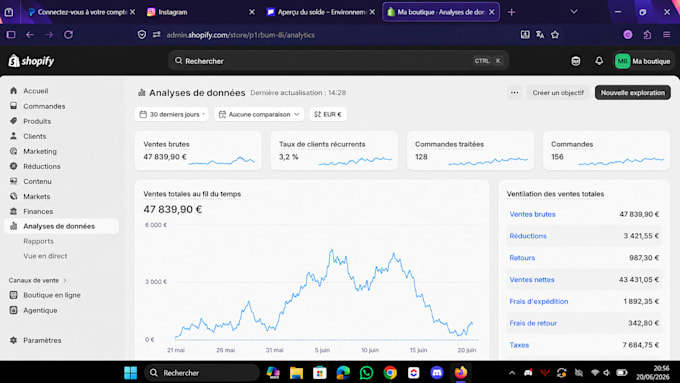The height and width of the screenshot is (383, 680).
Task: Click the Produits tag icon
Action: 13,121
